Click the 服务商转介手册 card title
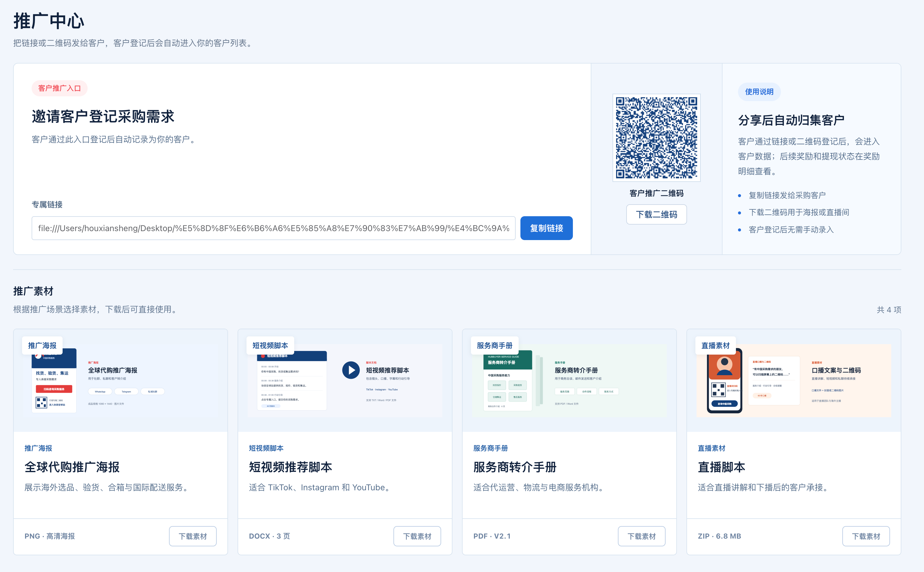This screenshot has width=924, height=572. (514, 467)
